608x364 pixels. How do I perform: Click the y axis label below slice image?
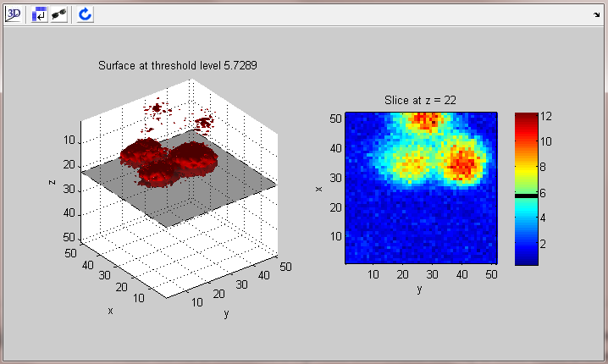pos(420,290)
